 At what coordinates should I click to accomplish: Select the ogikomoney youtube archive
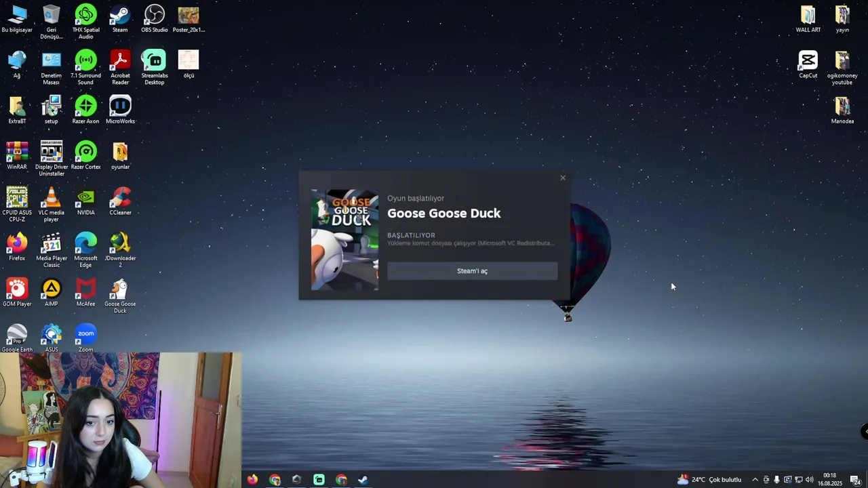tap(842, 68)
